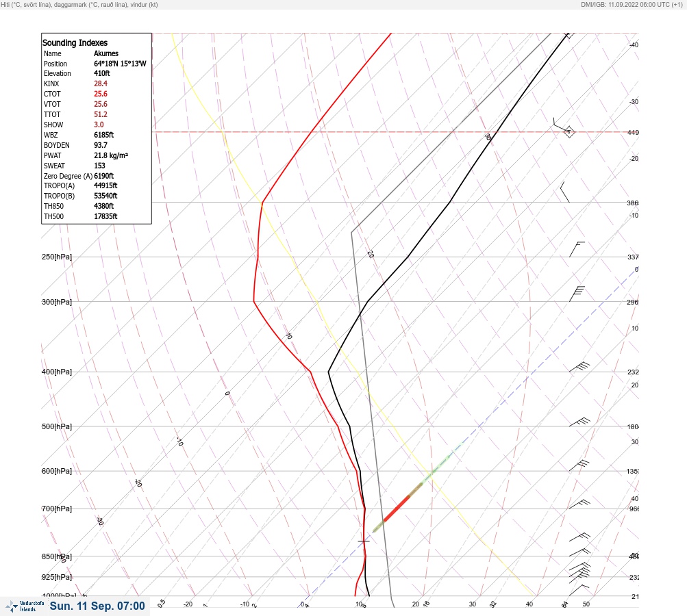The image size is (687, 616).
Task: Click the wind barb at 300 hPa
Action: click(577, 294)
